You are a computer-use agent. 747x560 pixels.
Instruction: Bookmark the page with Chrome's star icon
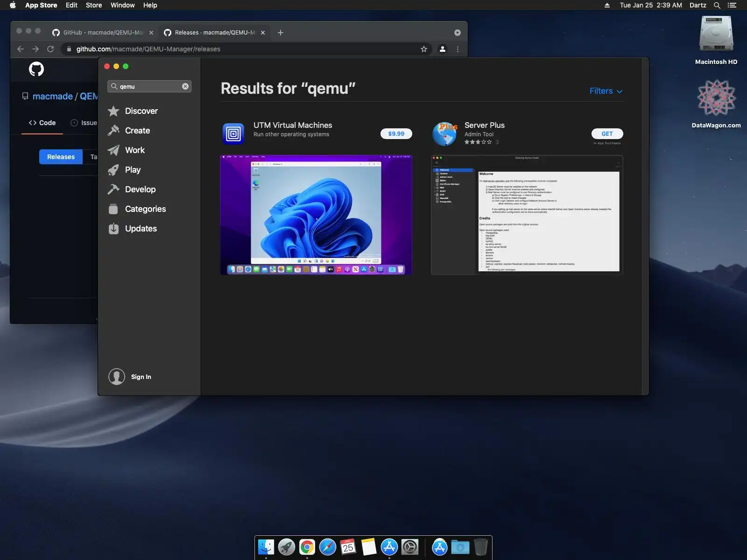click(x=424, y=49)
